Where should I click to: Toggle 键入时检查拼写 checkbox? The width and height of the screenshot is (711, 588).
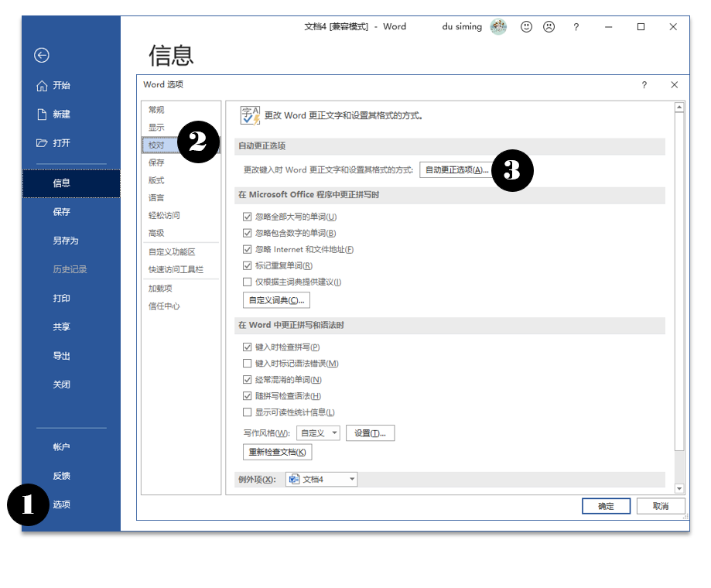[x=247, y=347]
